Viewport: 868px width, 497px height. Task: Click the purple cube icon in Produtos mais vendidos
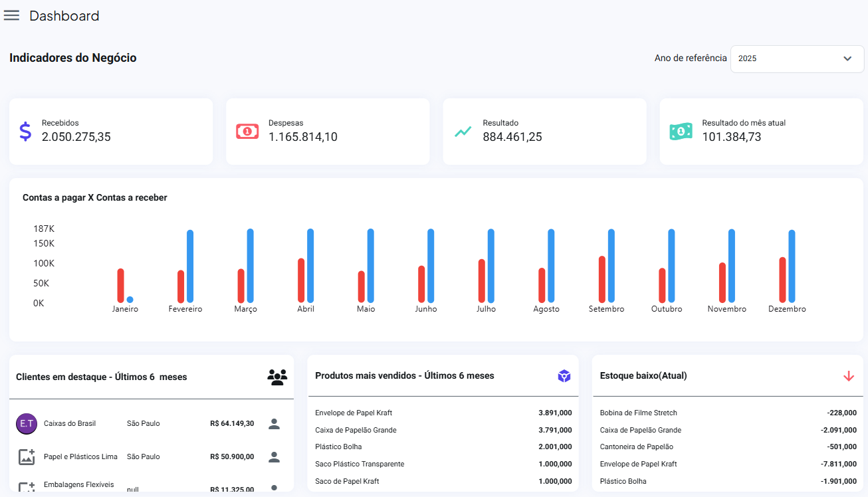pos(564,376)
